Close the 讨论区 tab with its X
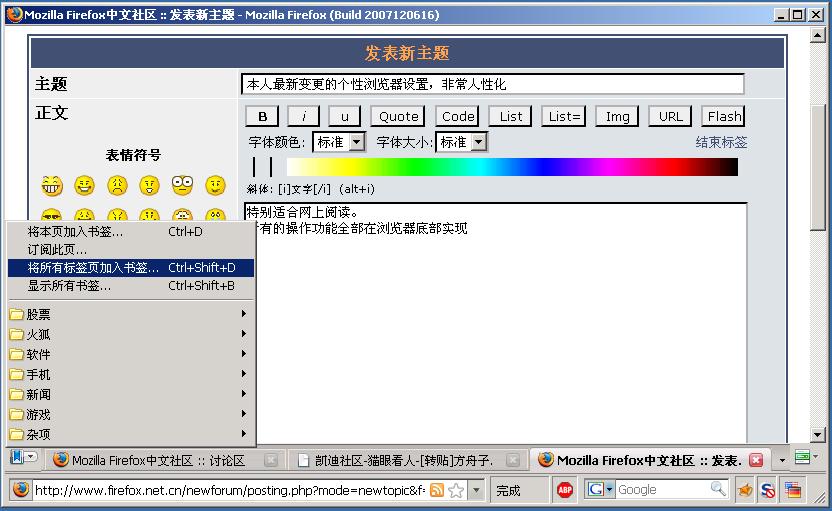The image size is (832, 511). (271, 460)
